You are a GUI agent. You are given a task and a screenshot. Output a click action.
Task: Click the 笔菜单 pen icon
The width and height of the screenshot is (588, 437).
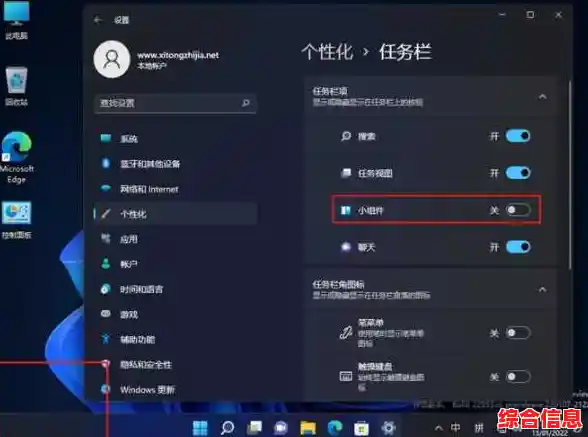[346, 332]
